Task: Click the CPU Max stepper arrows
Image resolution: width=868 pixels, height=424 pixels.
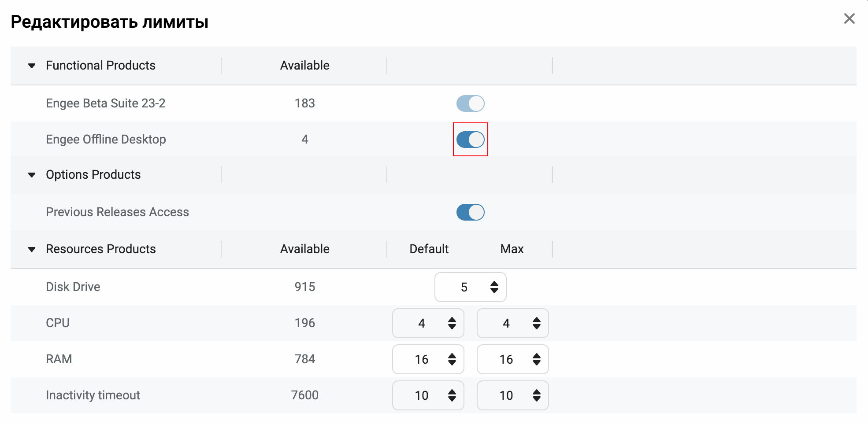Action: (537, 323)
